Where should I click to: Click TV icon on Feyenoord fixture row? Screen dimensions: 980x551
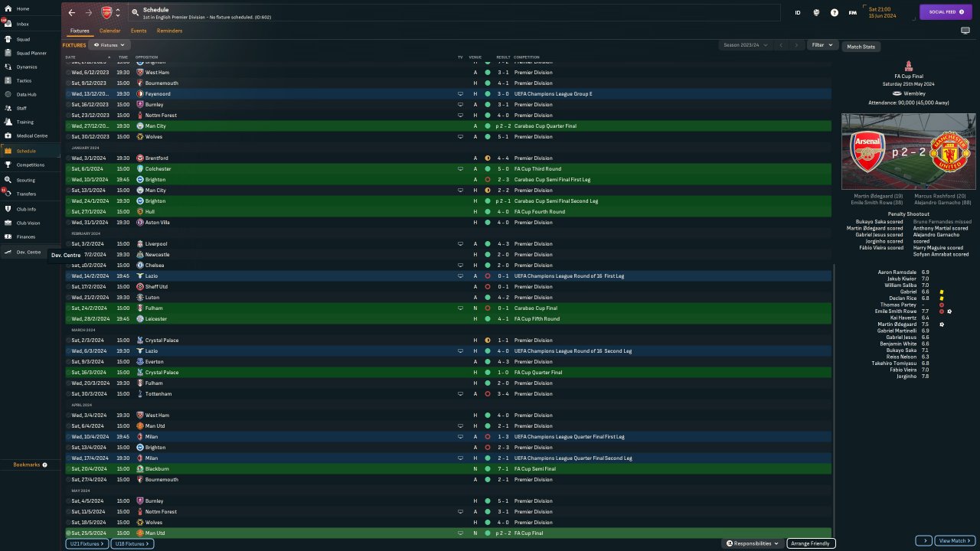pos(460,94)
